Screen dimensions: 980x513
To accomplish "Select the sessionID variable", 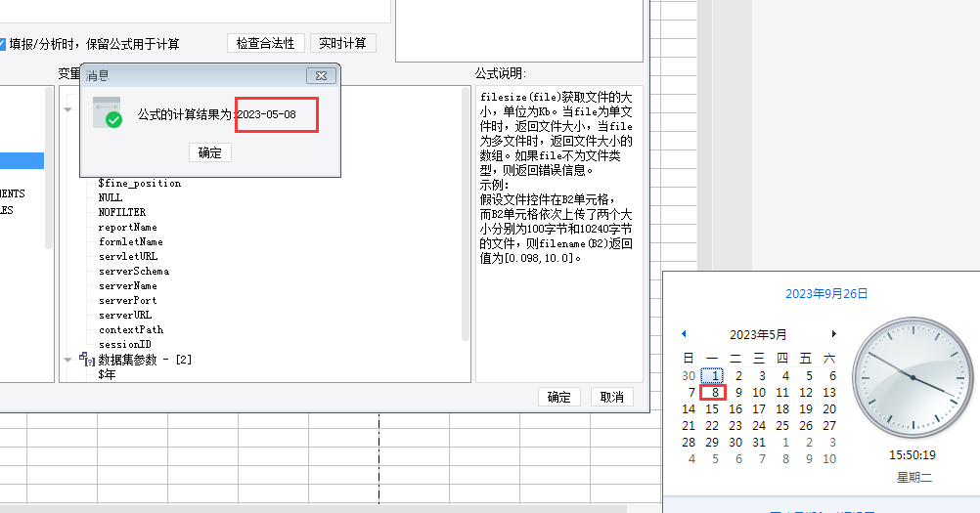I will pos(124,345).
